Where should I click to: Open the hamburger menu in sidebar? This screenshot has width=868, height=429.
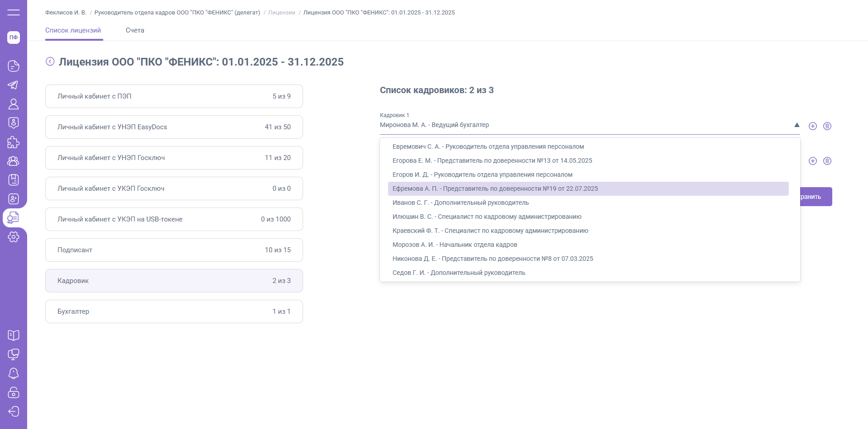point(14,12)
